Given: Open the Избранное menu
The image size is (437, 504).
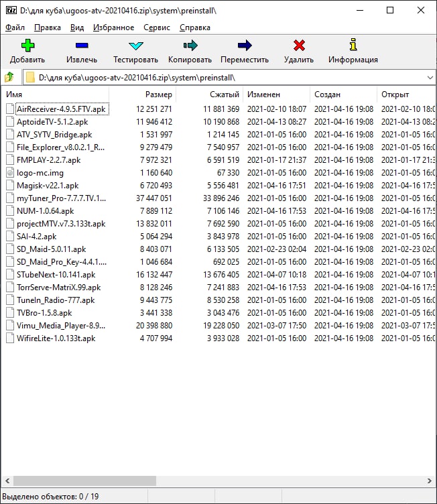Looking at the screenshot, I should coord(114,27).
